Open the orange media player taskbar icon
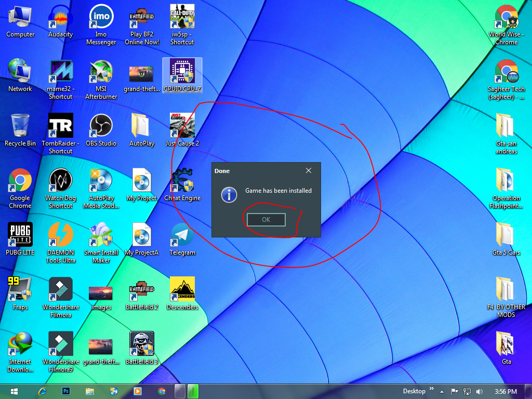This screenshot has height=399, width=532. pos(137,391)
